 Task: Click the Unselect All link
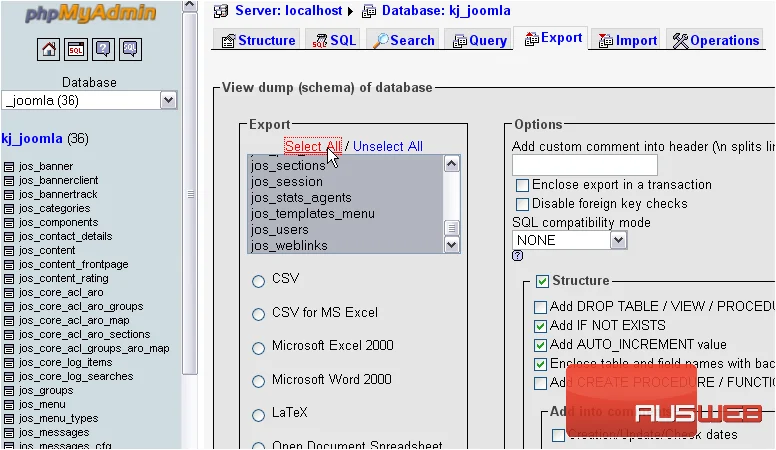(388, 147)
